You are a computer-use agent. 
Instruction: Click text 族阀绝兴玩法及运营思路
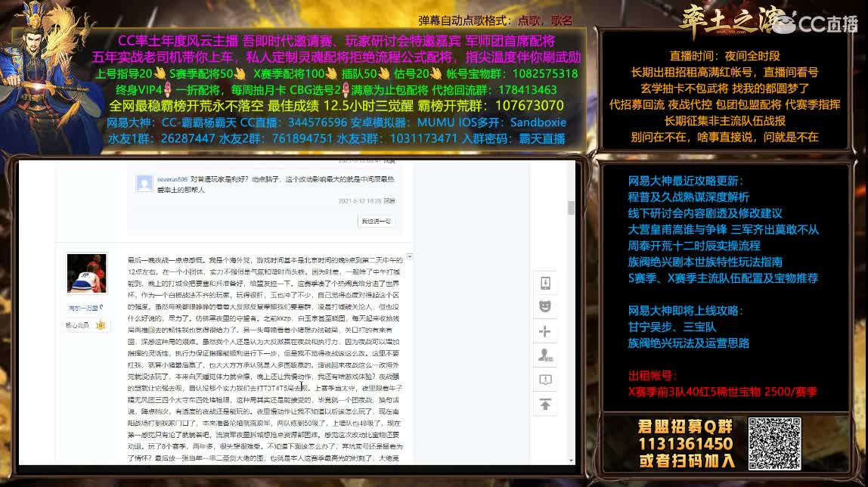click(x=688, y=343)
